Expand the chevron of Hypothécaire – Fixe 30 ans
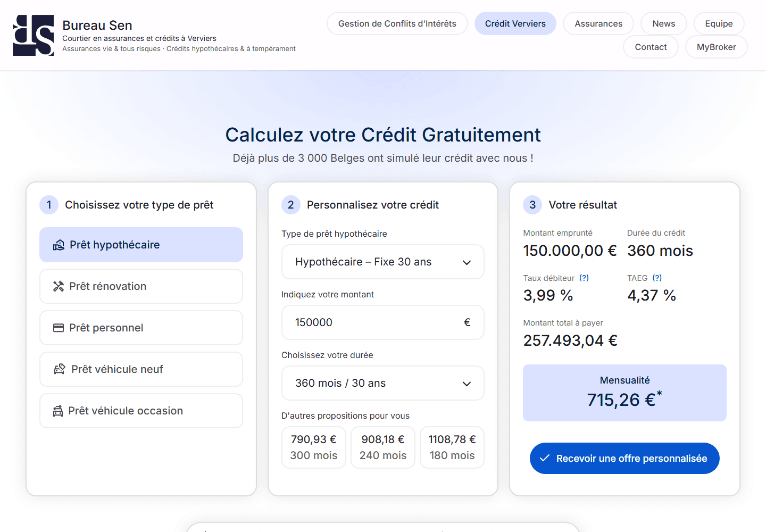Screen dimensions: 766x532 [x=467, y=262]
